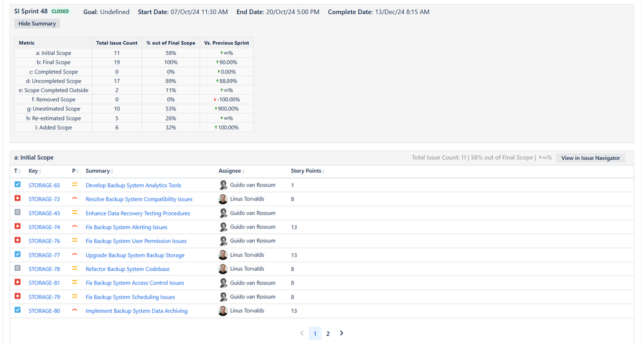
Task: Click task type icon for STORAGE-65
Action: [17, 184]
